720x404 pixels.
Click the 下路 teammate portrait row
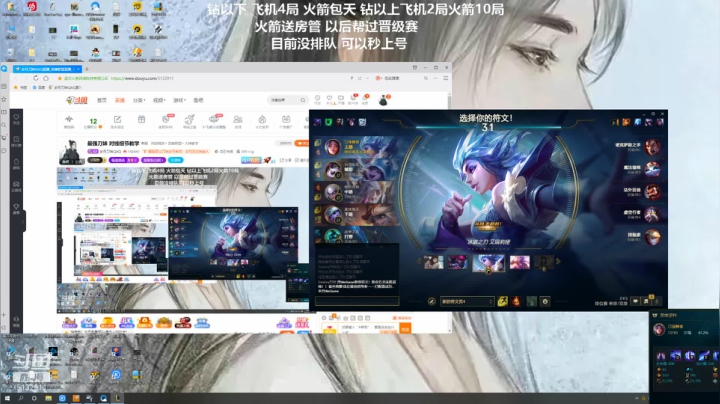click(x=354, y=214)
